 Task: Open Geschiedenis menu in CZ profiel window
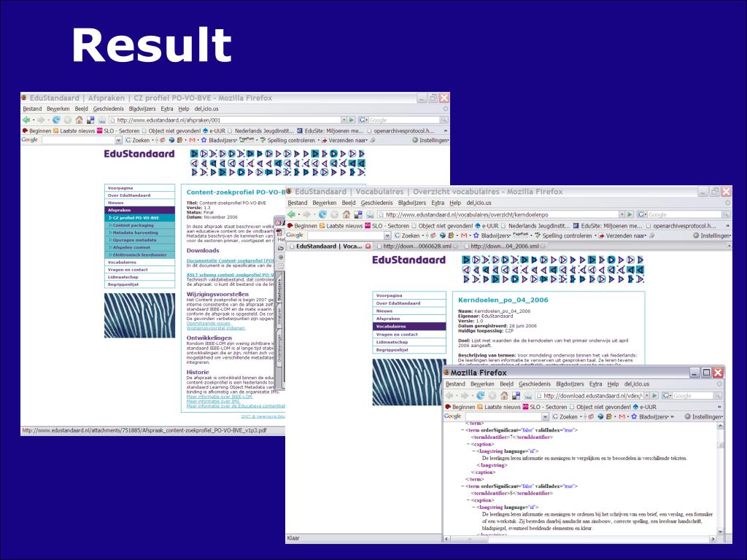tap(108, 109)
